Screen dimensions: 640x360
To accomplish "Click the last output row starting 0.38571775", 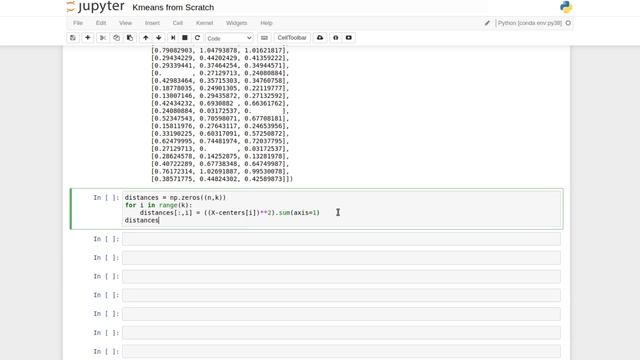I will [x=222, y=179].
